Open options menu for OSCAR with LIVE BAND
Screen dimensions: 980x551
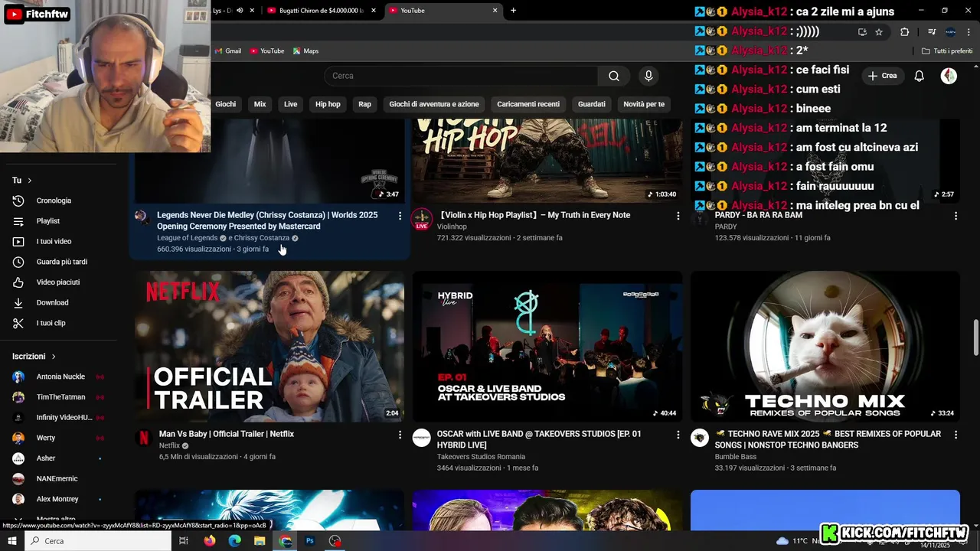coord(678,435)
